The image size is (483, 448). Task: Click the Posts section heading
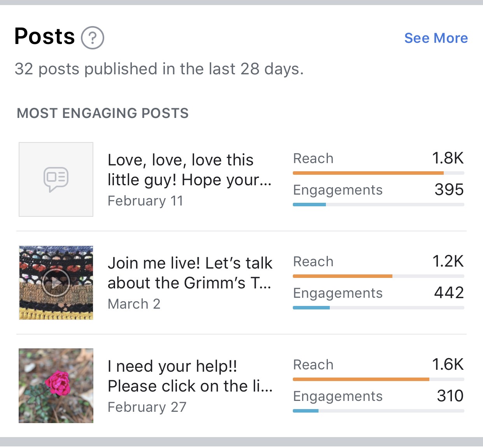click(x=45, y=37)
